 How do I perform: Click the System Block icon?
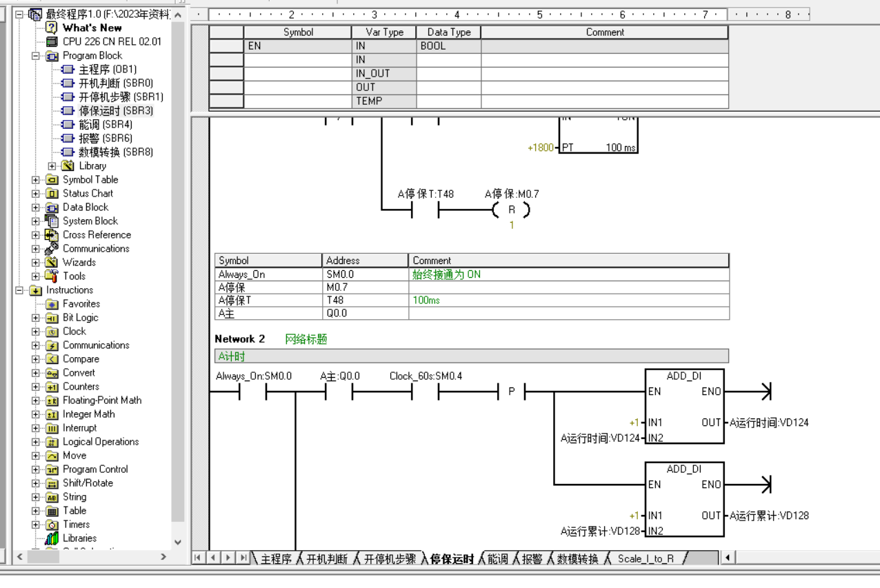tap(52, 221)
